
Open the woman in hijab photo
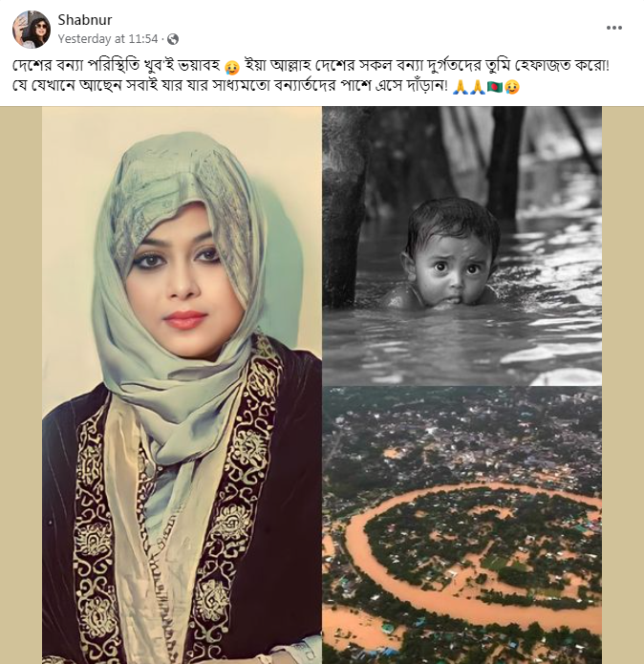(x=182, y=384)
